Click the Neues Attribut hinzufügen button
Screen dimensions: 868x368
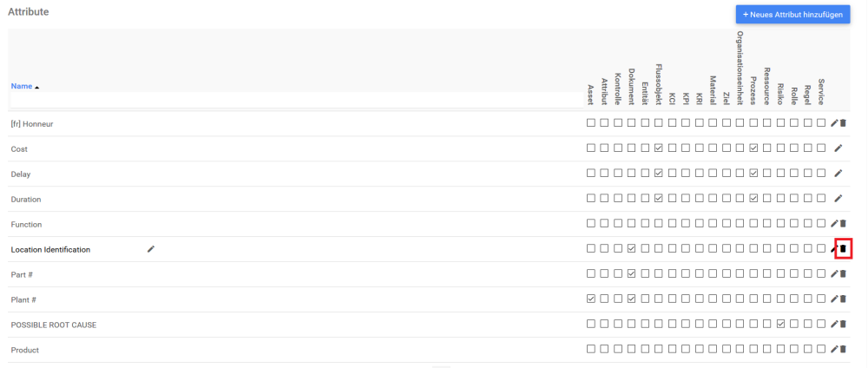pyautogui.click(x=792, y=15)
